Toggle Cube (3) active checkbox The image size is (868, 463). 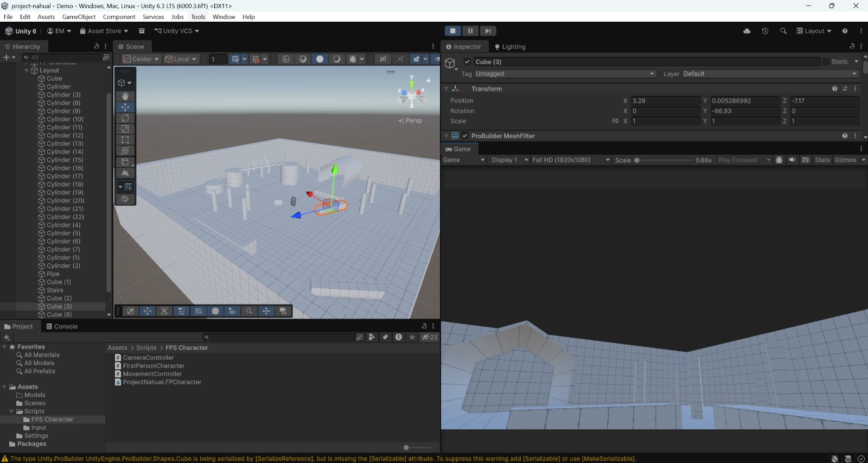467,62
